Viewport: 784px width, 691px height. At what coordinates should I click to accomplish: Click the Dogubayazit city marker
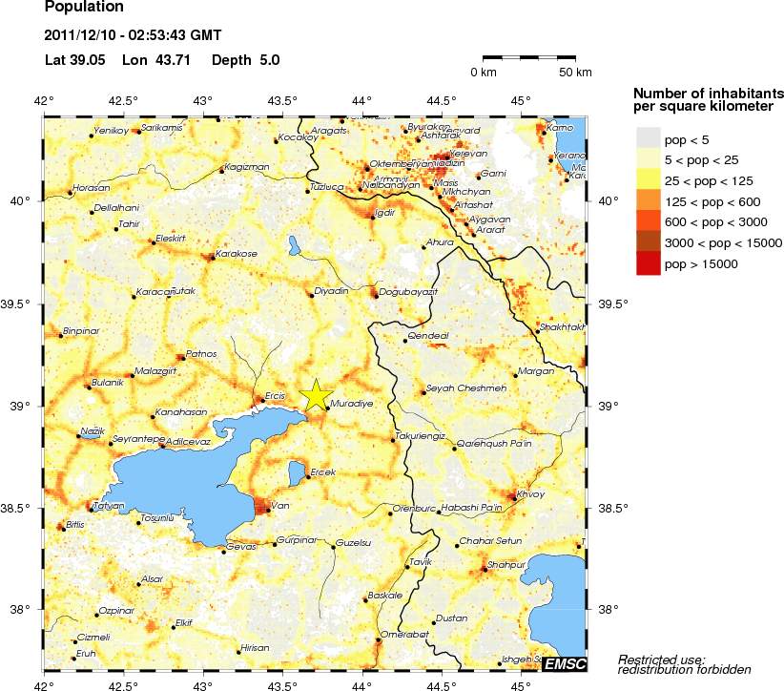click(376, 295)
